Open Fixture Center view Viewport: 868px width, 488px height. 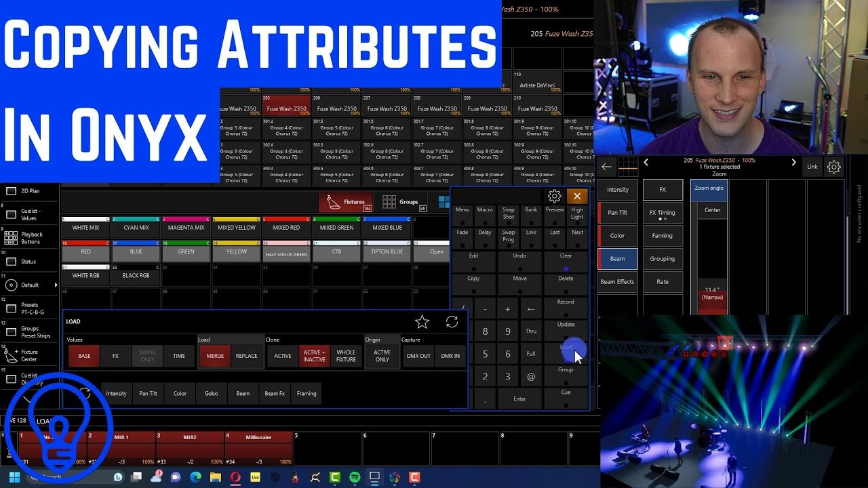[x=31, y=355]
